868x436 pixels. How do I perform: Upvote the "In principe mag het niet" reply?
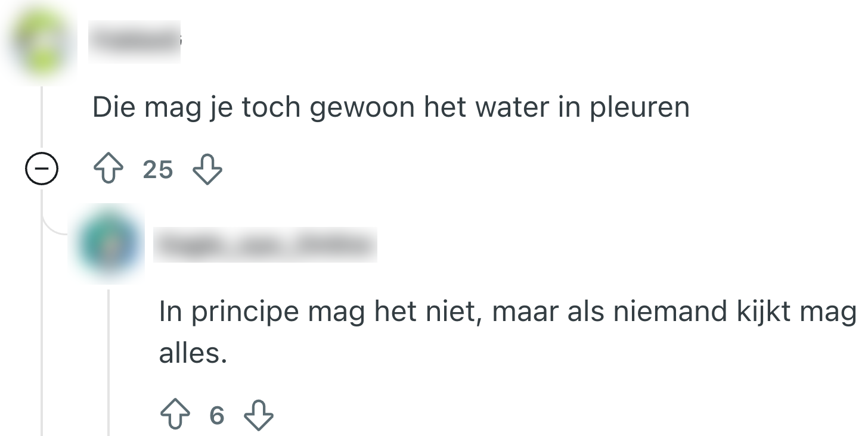click(175, 415)
